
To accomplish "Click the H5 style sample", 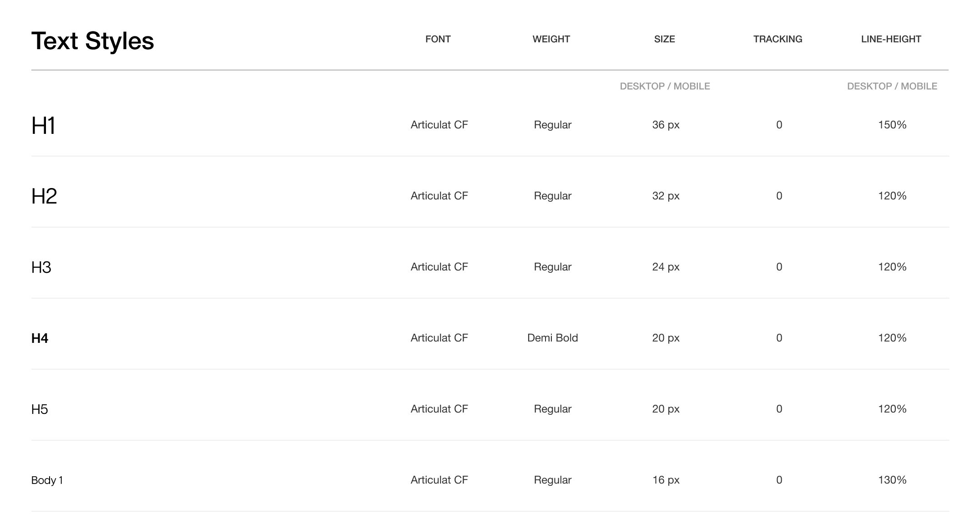I will click(40, 409).
